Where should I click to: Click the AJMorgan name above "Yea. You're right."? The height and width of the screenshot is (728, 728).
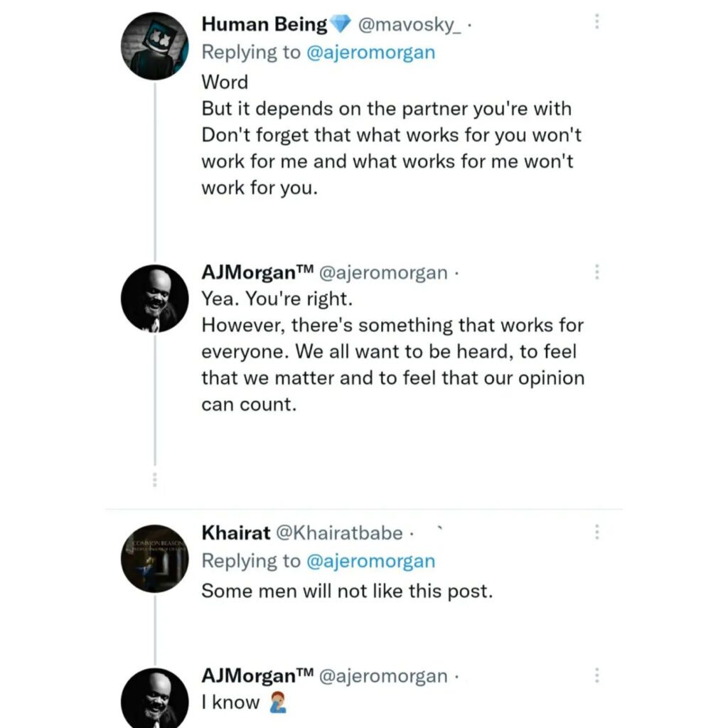coord(257,272)
